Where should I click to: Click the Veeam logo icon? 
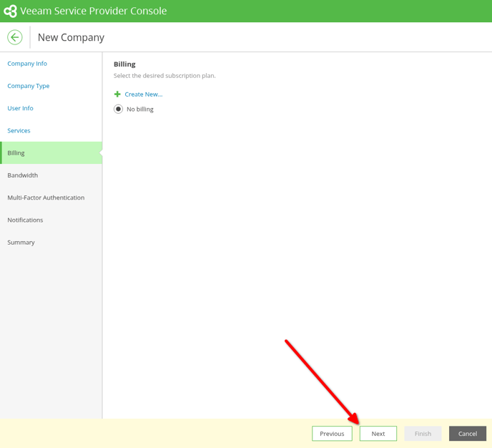click(10, 11)
